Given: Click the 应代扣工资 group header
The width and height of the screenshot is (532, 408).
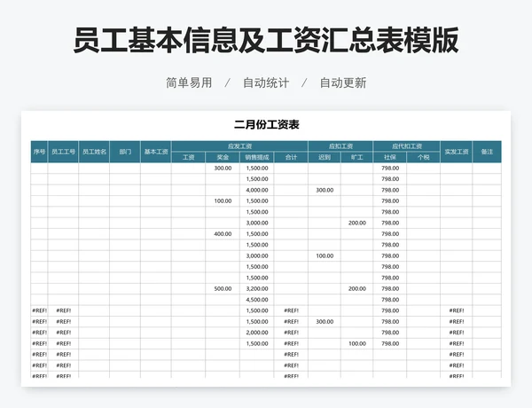Looking at the screenshot, I should (x=406, y=146).
